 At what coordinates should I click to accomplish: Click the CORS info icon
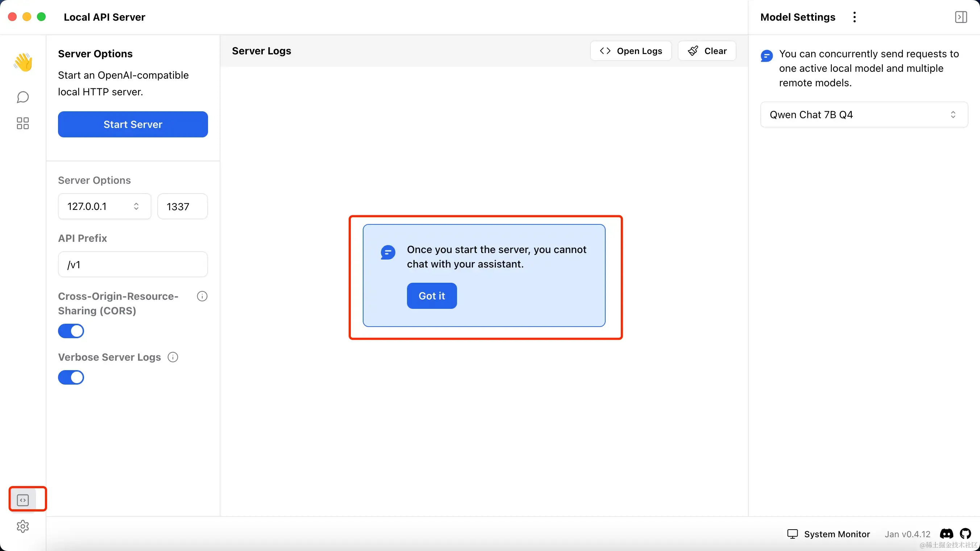click(202, 296)
